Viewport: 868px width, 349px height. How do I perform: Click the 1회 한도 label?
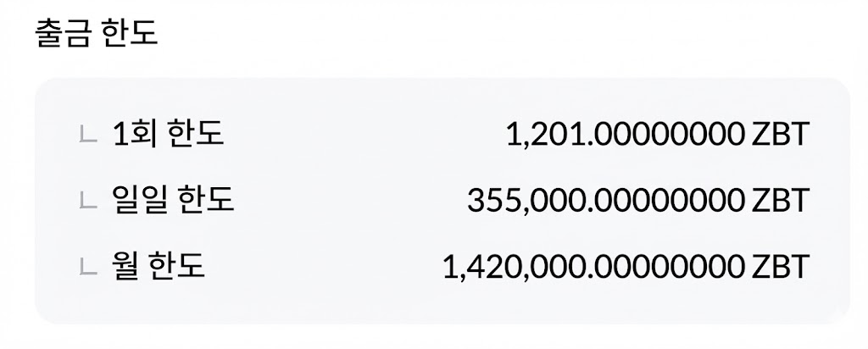click(x=168, y=133)
